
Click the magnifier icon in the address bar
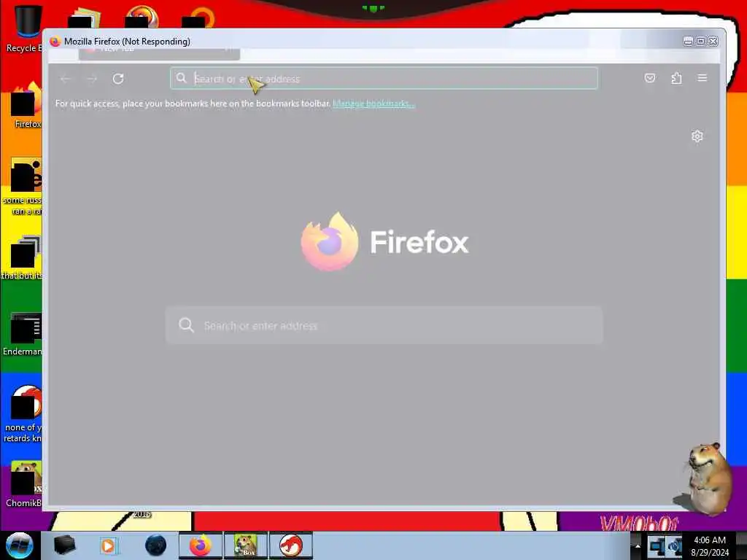pos(181,78)
